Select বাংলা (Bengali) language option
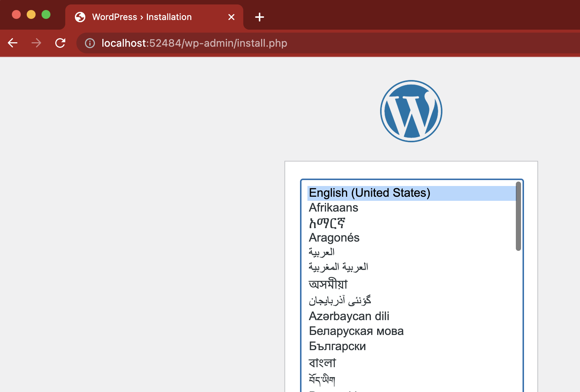580x392 pixels. pos(412,363)
